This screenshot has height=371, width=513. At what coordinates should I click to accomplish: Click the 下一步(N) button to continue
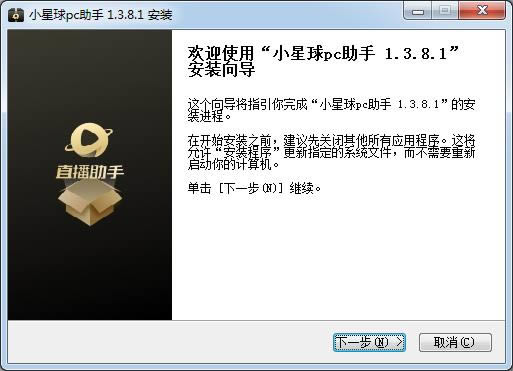point(369,342)
